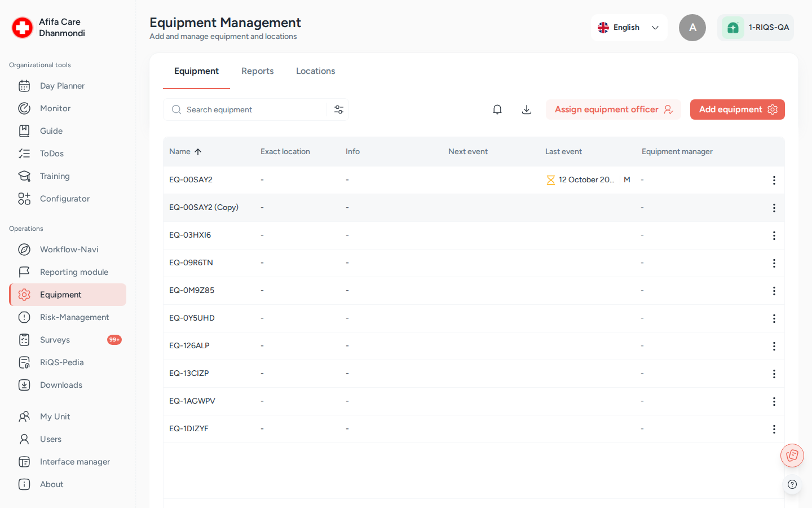The width and height of the screenshot is (812, 508).
Task: Click the 12 October last event entry
Action: click(586, 179)
